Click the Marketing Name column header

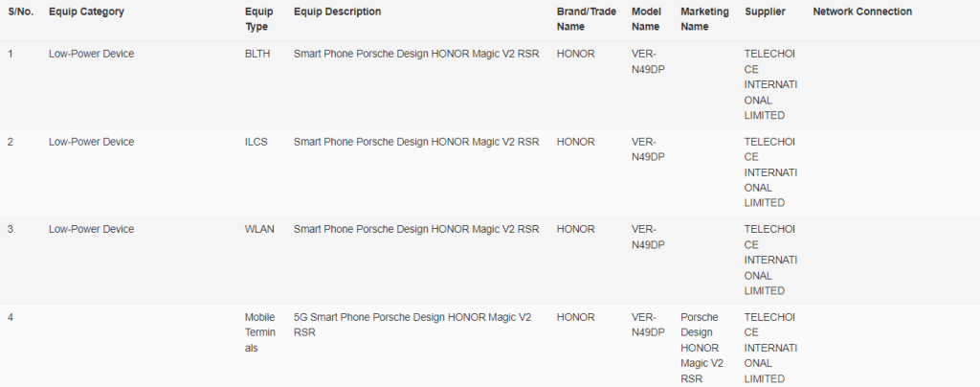coord(702,19)
